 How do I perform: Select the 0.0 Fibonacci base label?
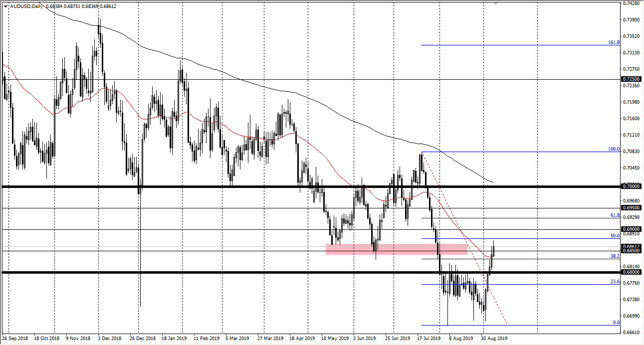tap(616, 323)
